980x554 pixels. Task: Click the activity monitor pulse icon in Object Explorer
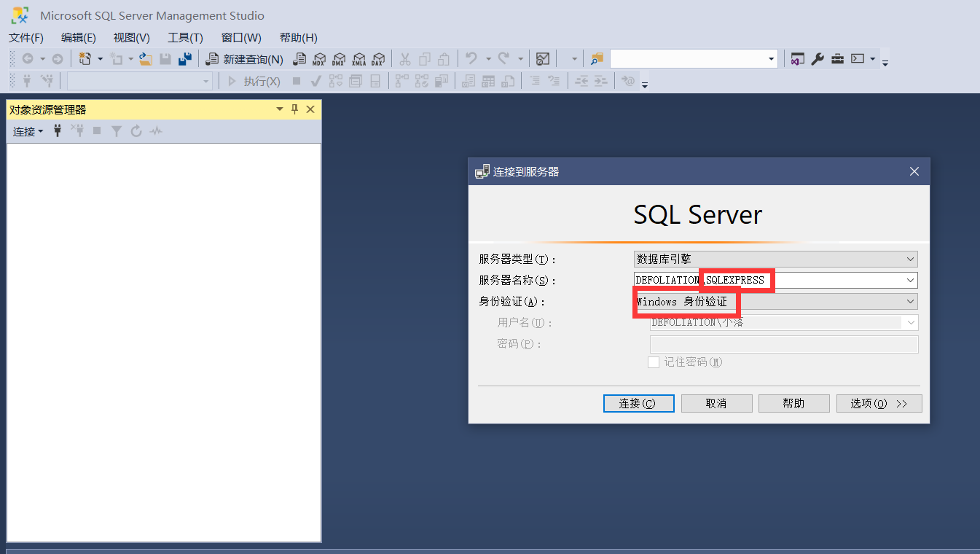pos(156,131)
